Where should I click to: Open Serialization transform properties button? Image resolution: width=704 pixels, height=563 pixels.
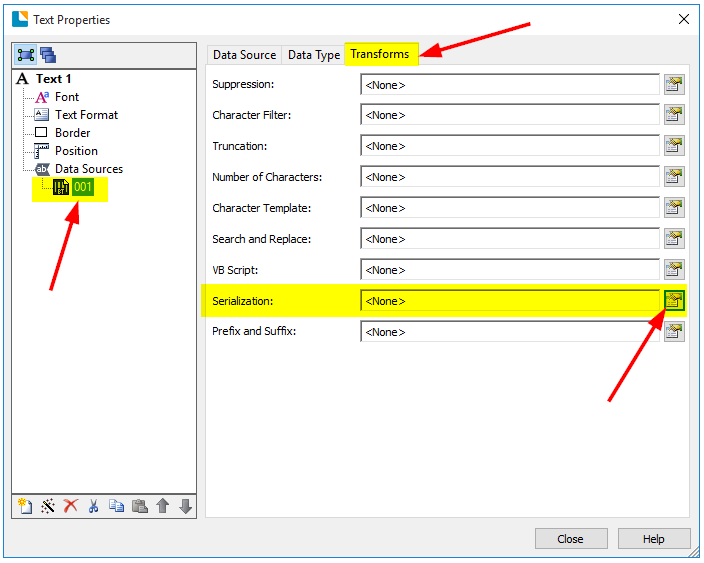[675, 301]
